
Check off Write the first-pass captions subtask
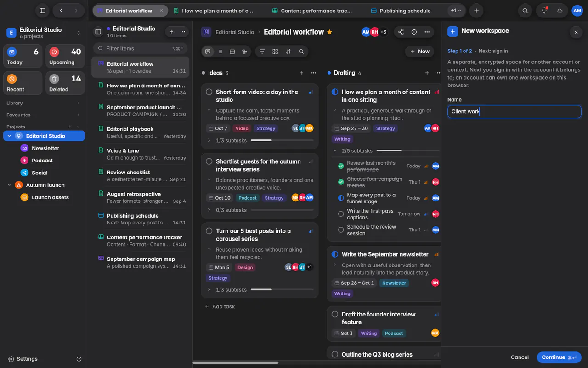click(x=341, y=214)
